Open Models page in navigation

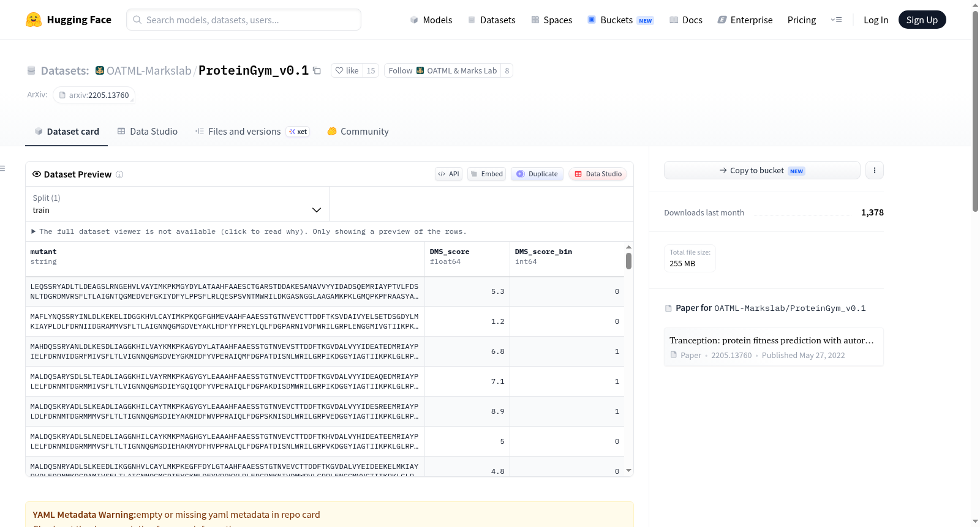431,20
